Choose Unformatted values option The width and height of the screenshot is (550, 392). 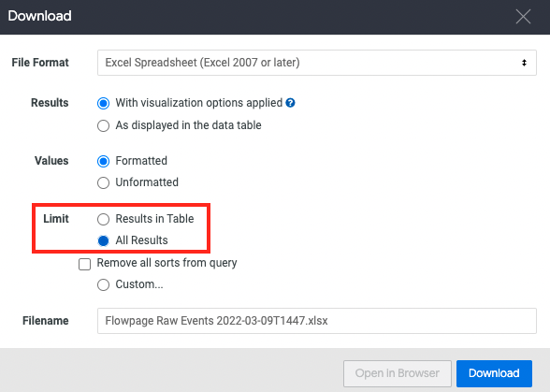click(103, 182)
